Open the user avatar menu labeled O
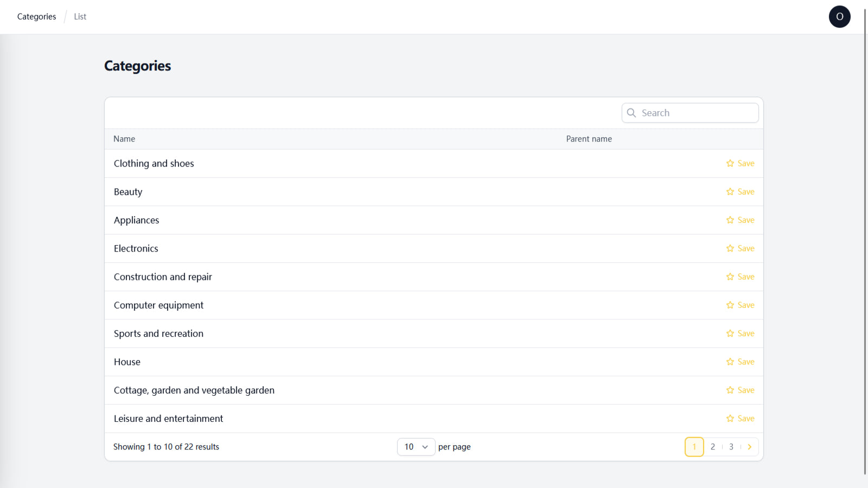 pyautogui.click(x=839, y=17)
